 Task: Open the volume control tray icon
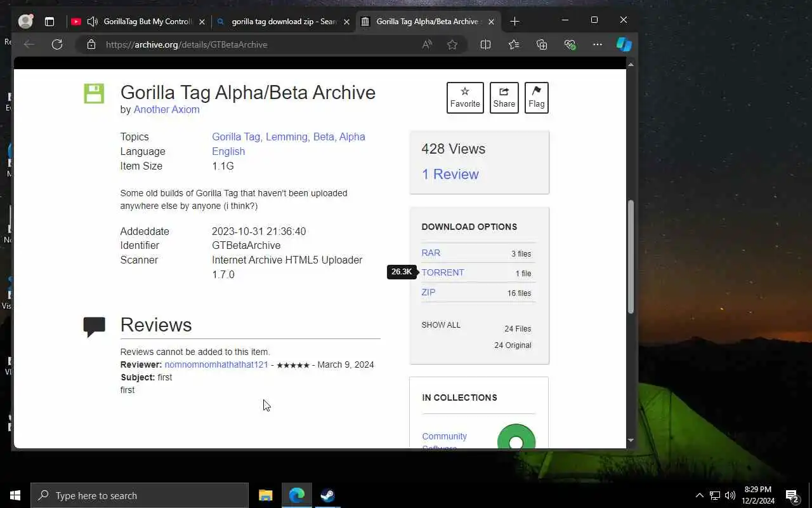click(730, 495)
